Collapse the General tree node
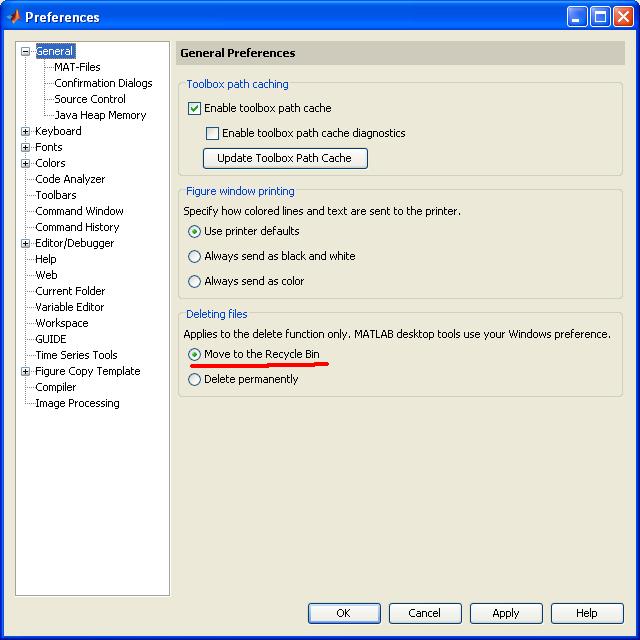 tap(26, 51)
